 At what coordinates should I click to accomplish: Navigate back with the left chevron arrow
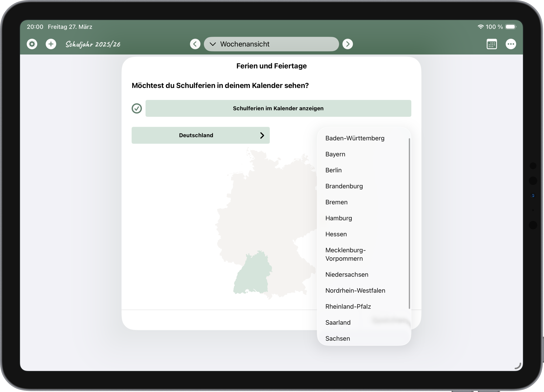point(195,44)
